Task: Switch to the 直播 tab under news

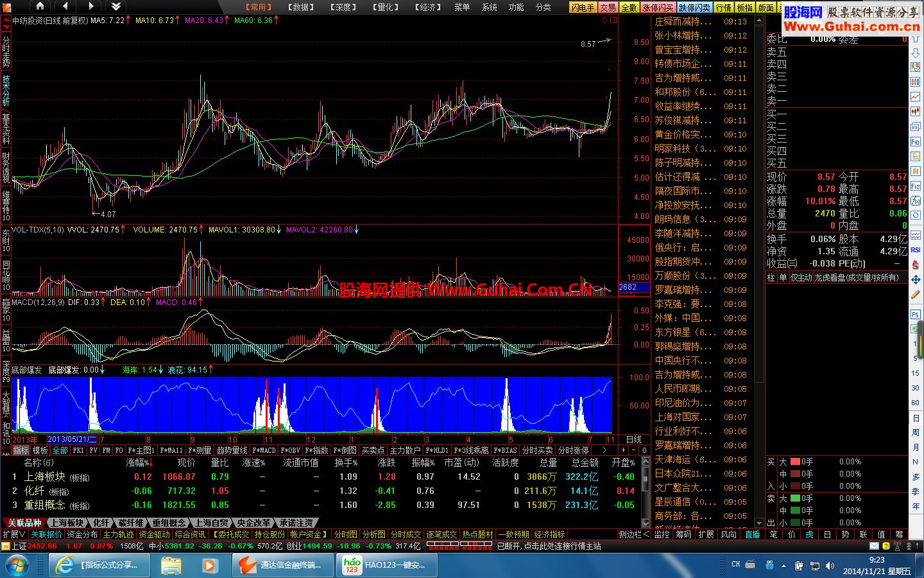Action: click(752, 535)
